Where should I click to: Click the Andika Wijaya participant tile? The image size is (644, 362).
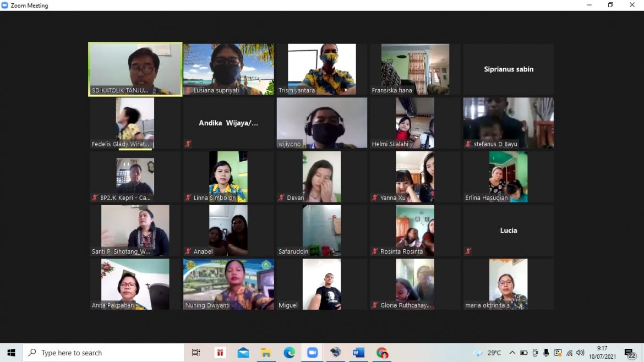tap(228, 123)
